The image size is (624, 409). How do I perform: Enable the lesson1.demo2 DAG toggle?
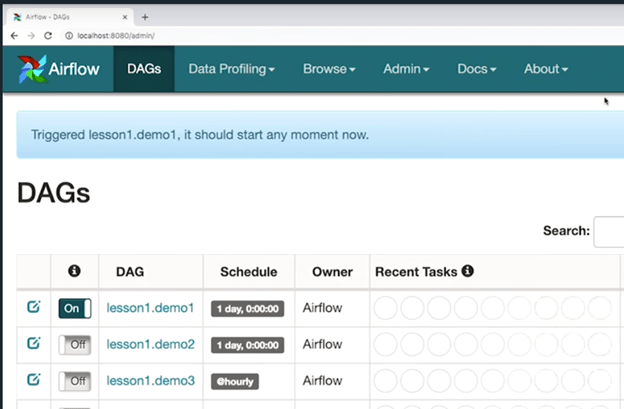click(x=74, y=345)
